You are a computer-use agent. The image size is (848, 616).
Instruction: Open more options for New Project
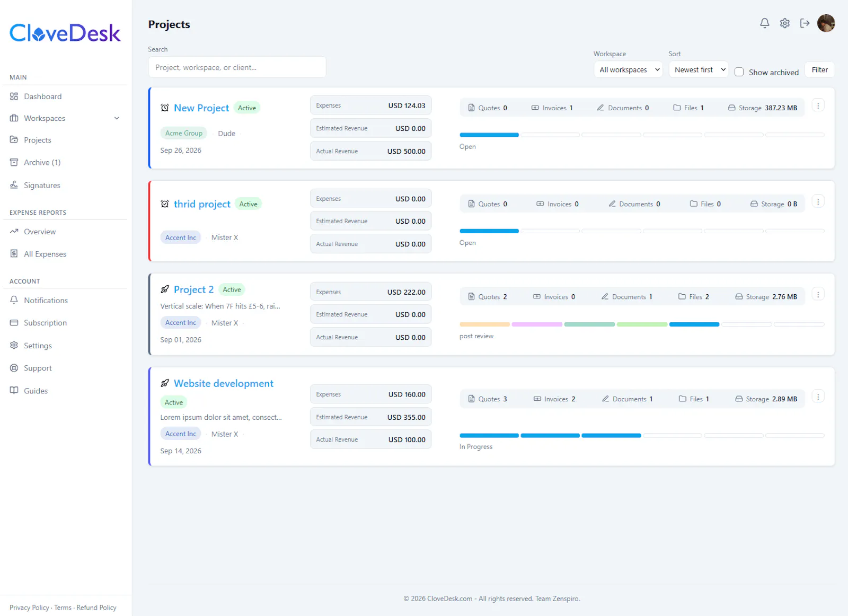(x=818, y=105)
